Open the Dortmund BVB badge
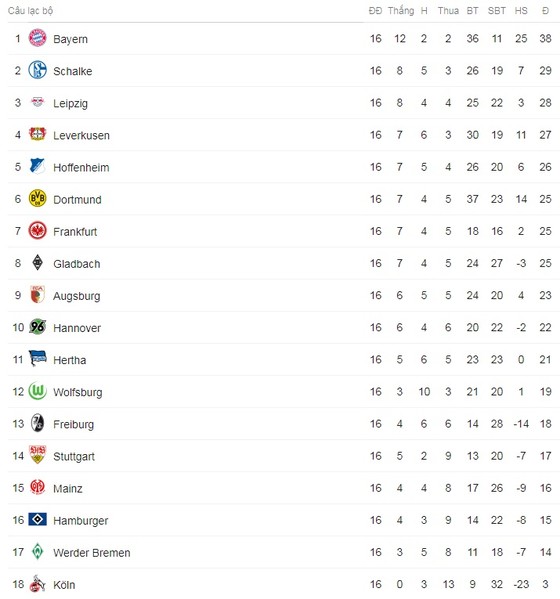560x599 pixels. click(x=37, y=199)
